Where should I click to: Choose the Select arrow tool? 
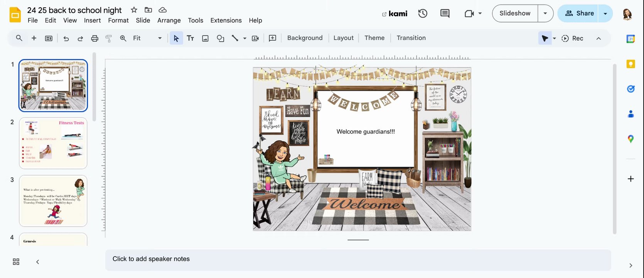click(x=176, y=38)
